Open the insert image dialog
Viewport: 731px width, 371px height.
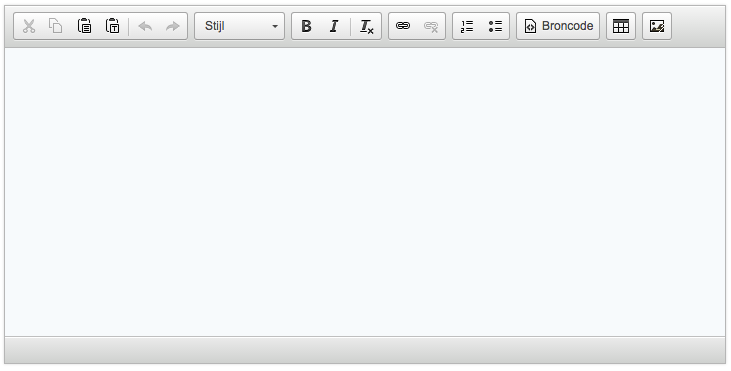657,26
